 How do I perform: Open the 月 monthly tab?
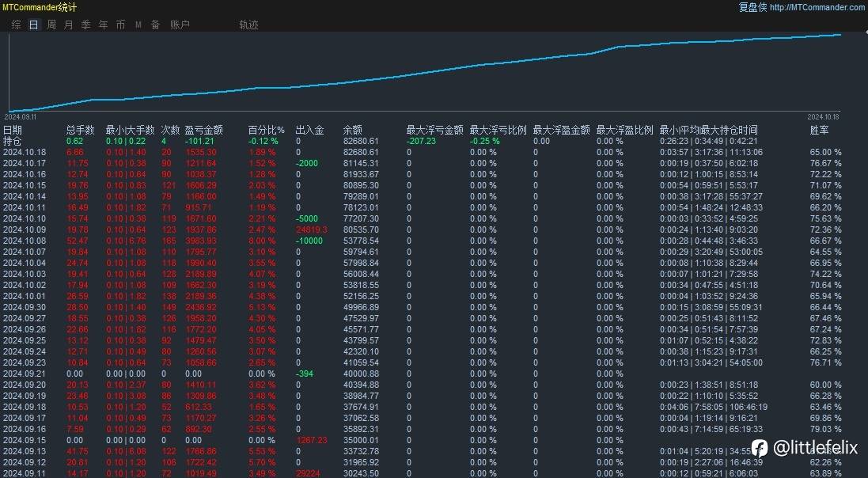tap(69, 25)
